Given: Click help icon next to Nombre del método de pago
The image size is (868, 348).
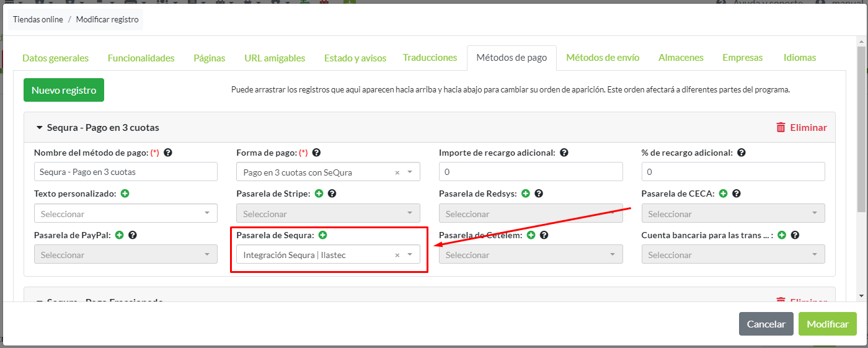Looking at the screenshot, I should pos(168,153).
